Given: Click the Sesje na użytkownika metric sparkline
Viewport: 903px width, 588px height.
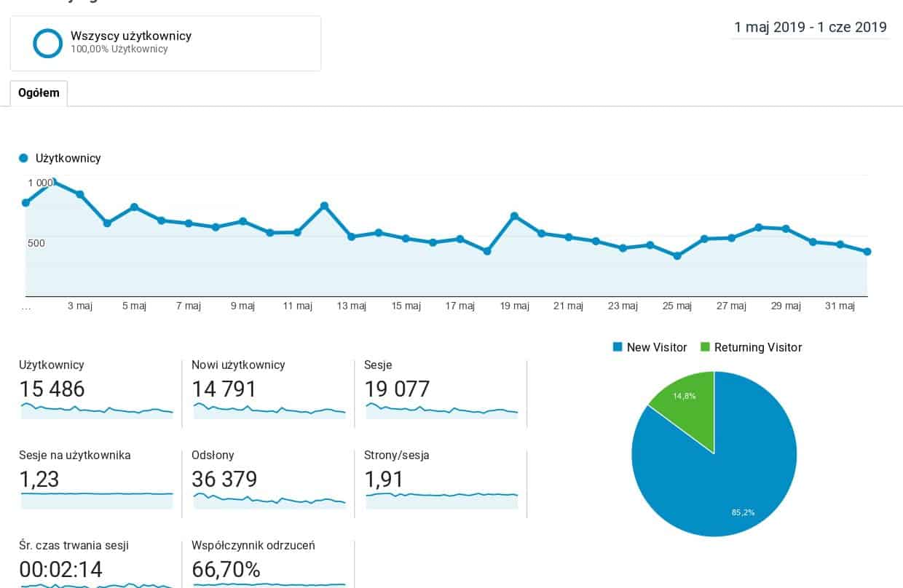Looking at the screenshot, I should tap(97, 495).
